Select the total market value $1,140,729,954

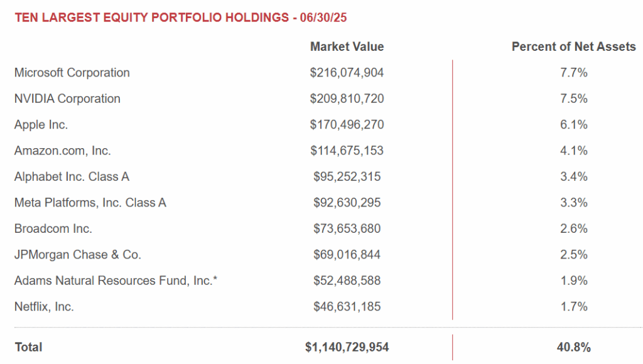click(347, 347)
